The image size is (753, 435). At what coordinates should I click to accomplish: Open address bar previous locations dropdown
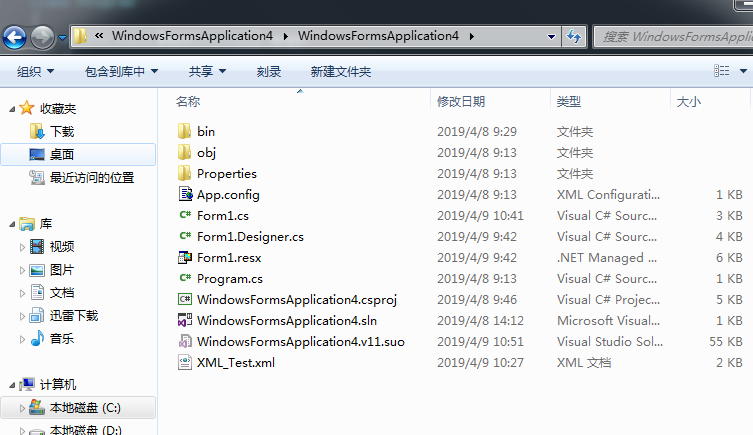point(551,36)
